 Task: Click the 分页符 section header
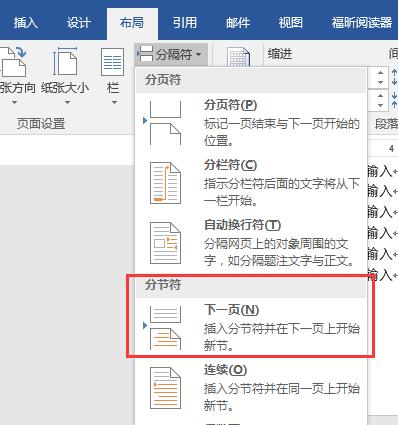tap(251, 80)
